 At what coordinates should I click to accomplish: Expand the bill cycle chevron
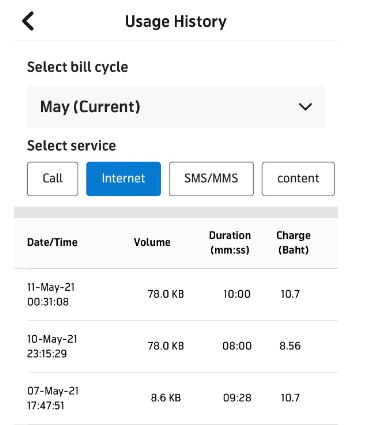pos(305,107)
